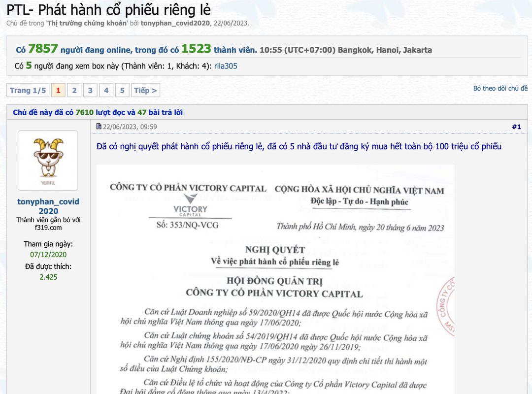Click the Victory Capital logo in the document
Viewport: 532px width, 394px height.
pos(190,205)
